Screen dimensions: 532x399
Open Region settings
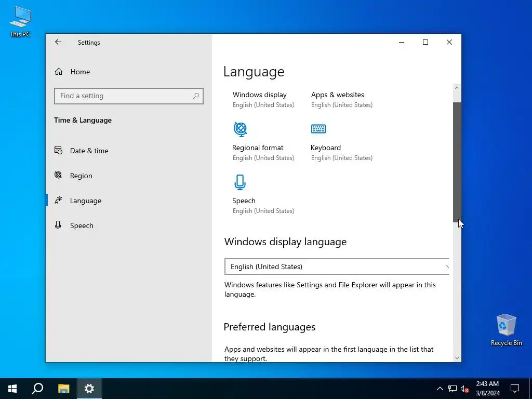(81, 176)
